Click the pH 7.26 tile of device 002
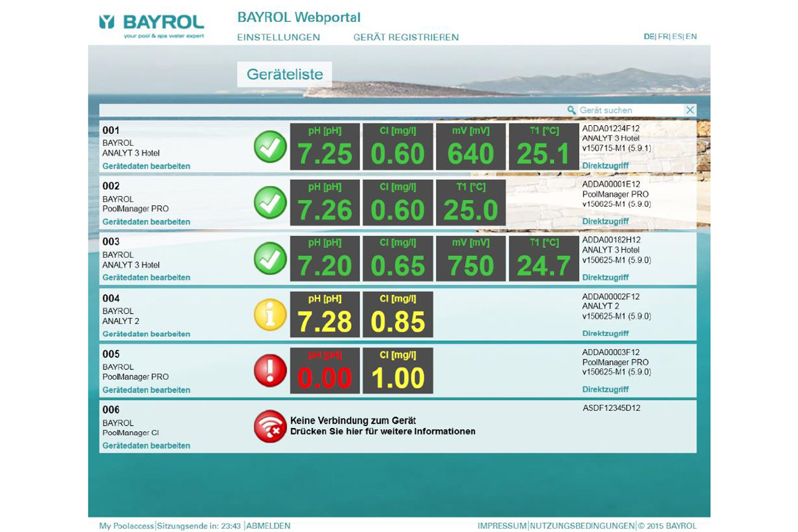Viewport: 798px width, 532px height. click(325, 202)
